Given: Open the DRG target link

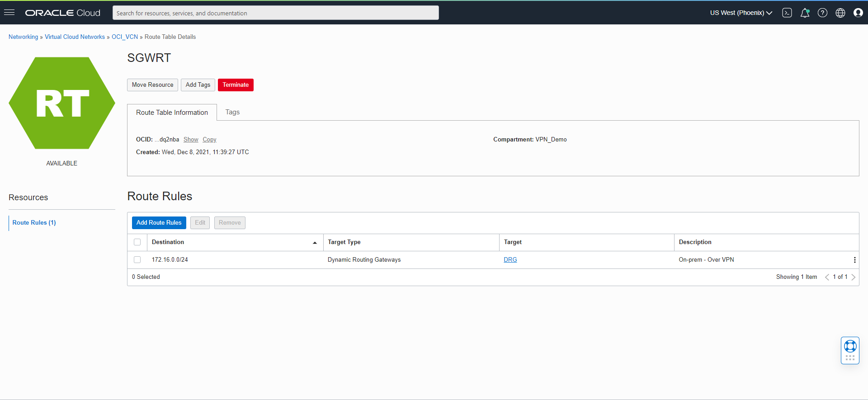Looking at the screenshot, I should [510, 260].
